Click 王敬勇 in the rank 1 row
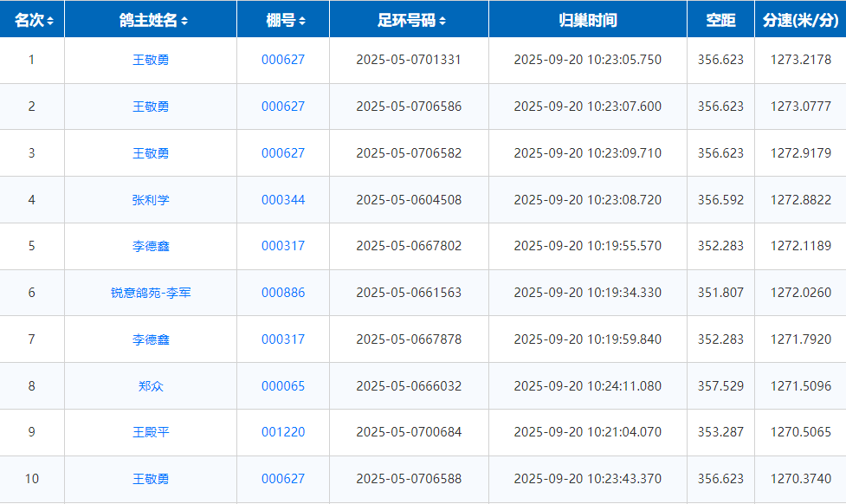846x504 pixels. [151, 60]
